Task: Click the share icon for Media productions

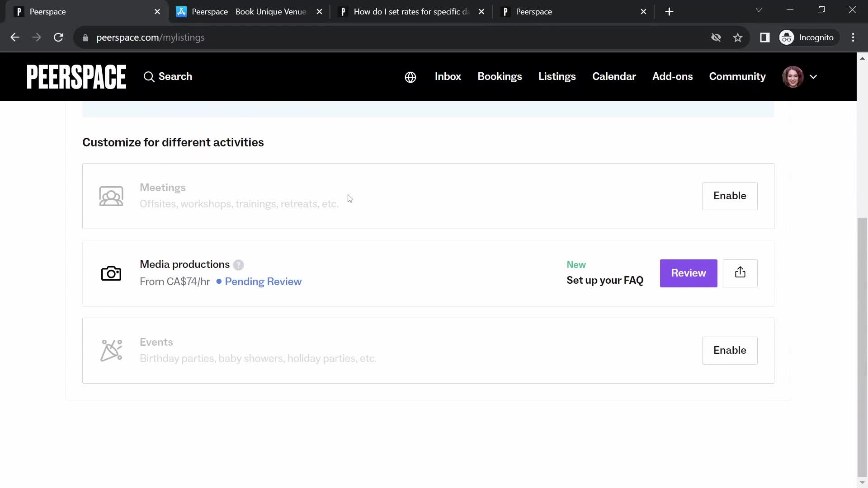Action: click(740, 273)
